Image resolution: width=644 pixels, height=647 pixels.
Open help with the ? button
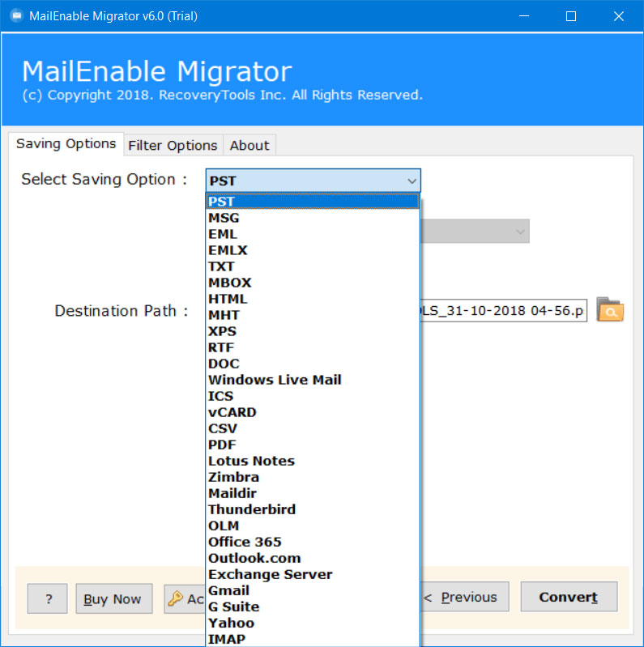point(48,598)
